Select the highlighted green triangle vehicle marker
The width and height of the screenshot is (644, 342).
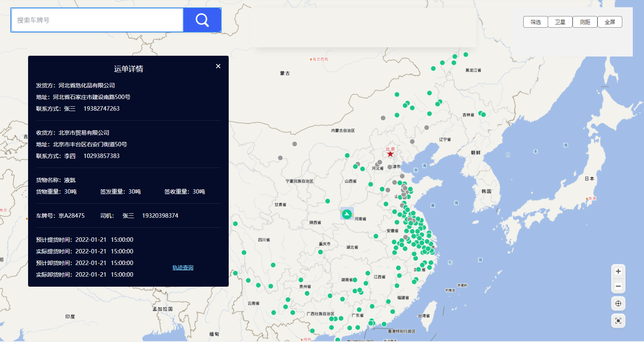(347, 214)
